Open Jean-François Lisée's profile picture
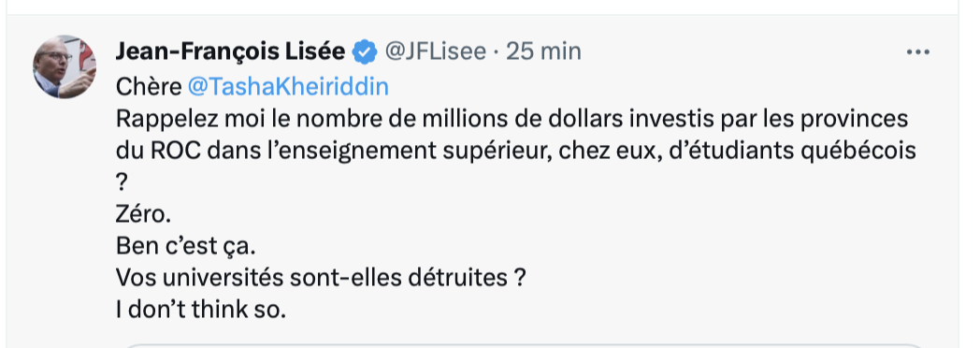980x348 pixels. [65, 66]
